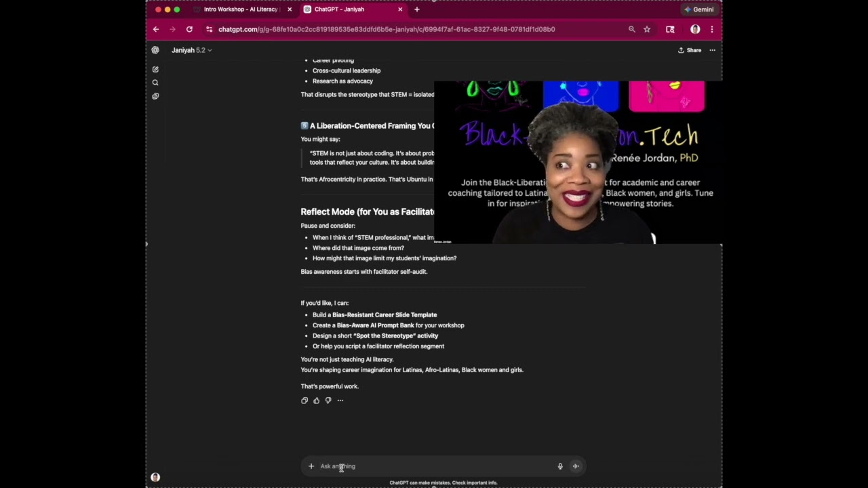The width and height of the screenshot is (868, 488).
Task: Give the response a thumbs up
Action: tap(316, 401)
